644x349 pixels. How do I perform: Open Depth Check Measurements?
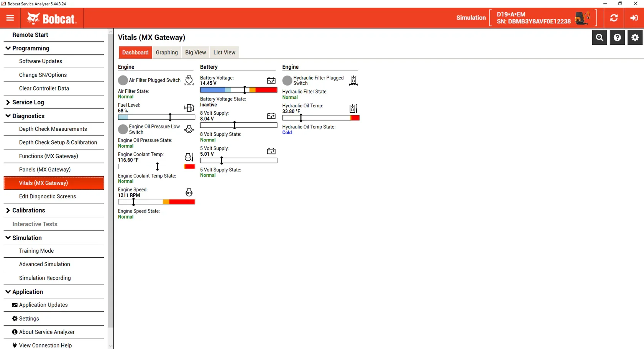[54, 129]
